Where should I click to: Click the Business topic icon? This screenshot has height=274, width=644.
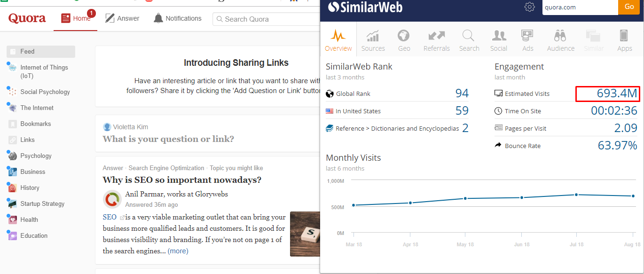click(13, 172)
